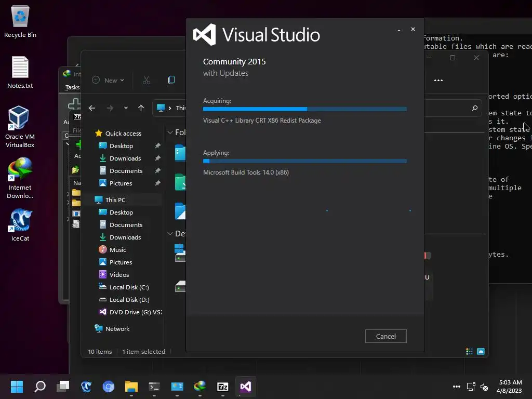Screen dimensions: 532x399
Task: Select Oracle VM VirtualBox desktop shortcut
Action: tap(20, 127)
